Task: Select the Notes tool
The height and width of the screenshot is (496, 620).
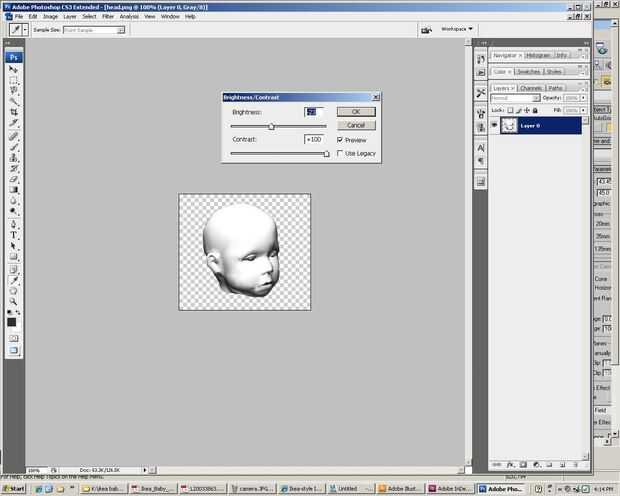Action: 13,270
